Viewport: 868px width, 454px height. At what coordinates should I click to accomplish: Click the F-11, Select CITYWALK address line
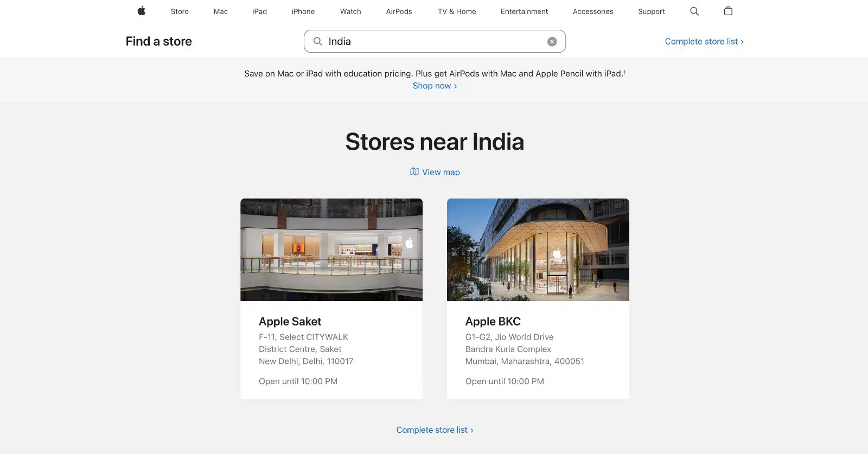pos(303,337)
